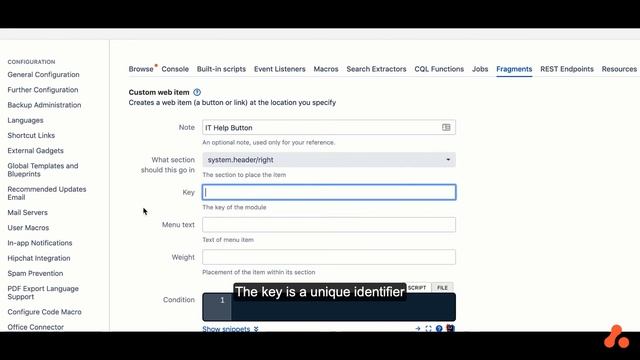Select the Fragments tab
The width and height of the screenshot is (640, 360).
[514, 69]
